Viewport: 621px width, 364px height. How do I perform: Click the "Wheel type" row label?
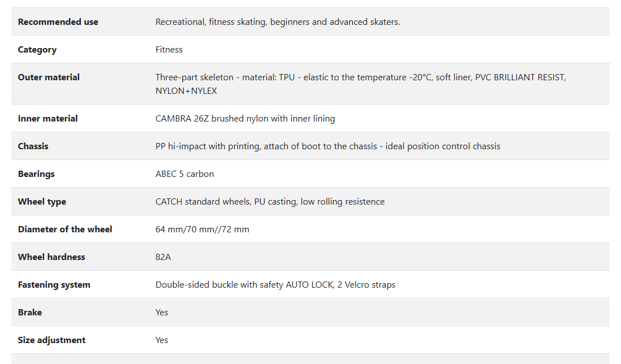click(42, 202)
